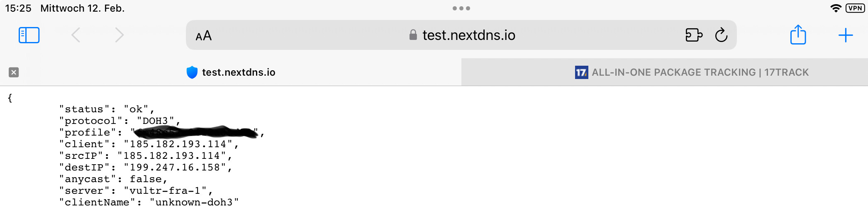The width and height of the screenshot is (868, 210).
Task: Go back to the previous page
Action: pos(76,35)
